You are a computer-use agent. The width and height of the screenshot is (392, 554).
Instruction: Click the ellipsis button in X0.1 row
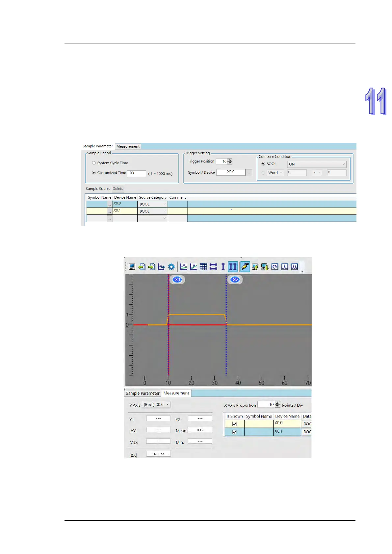[x=110, y=211]
